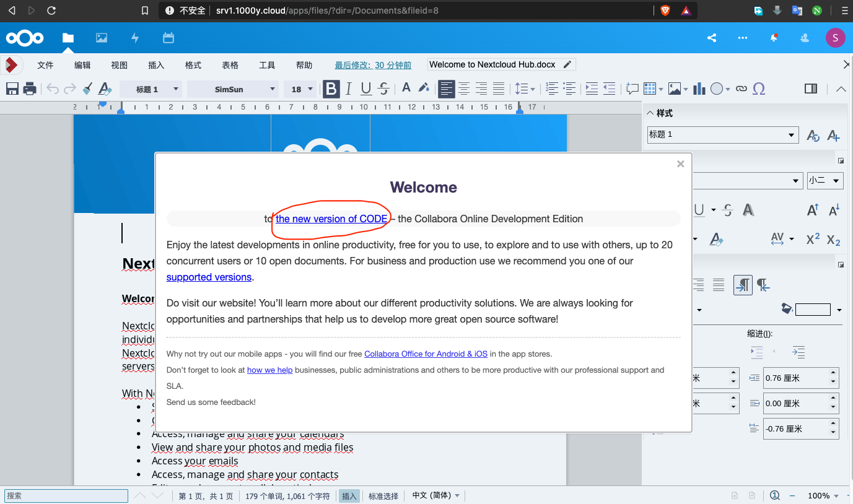Click the 0.76 厘米 indent spin field
This screenshot has height=504, width=853.
(x=801, y=378)
